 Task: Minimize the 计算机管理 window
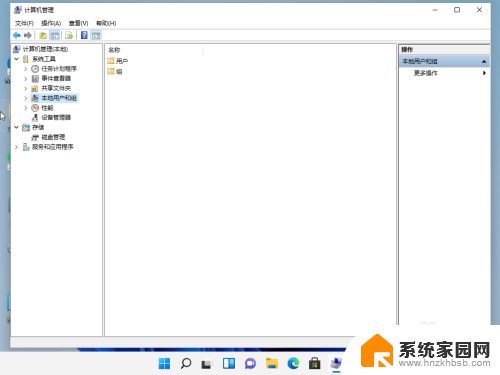click(435, 10)
